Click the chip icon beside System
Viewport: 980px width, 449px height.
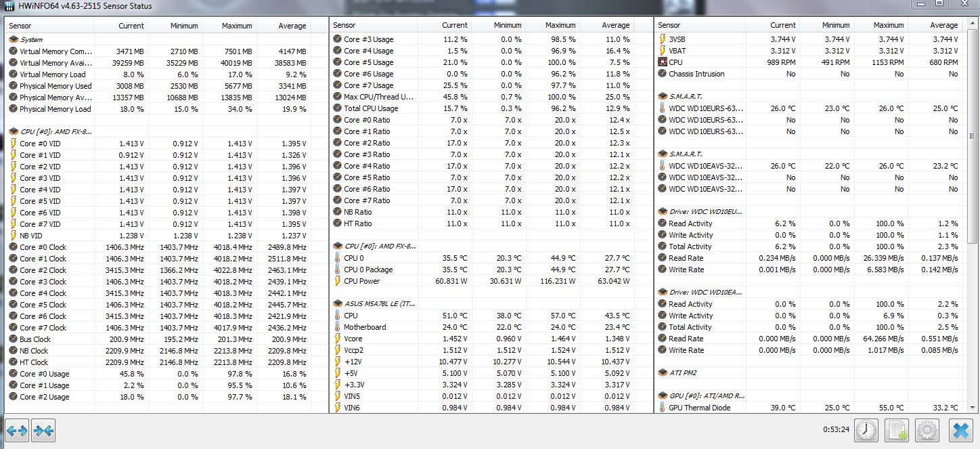click(14, 40)
